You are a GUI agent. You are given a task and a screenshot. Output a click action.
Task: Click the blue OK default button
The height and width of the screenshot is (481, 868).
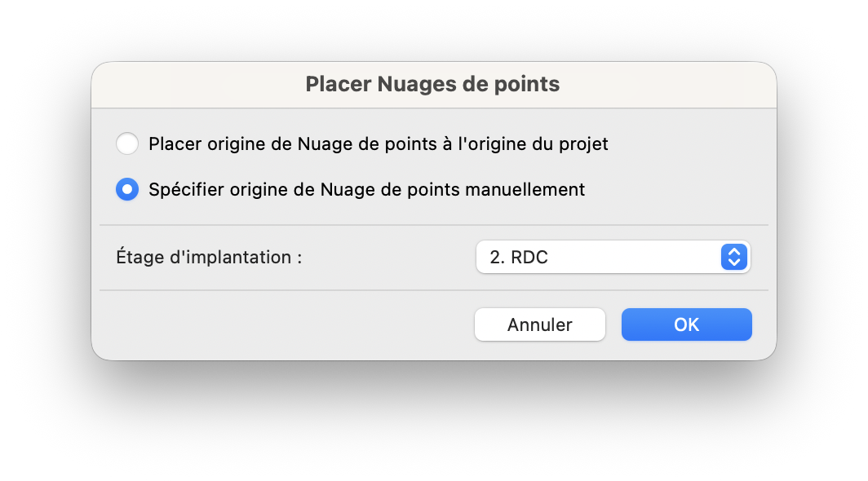686,324
